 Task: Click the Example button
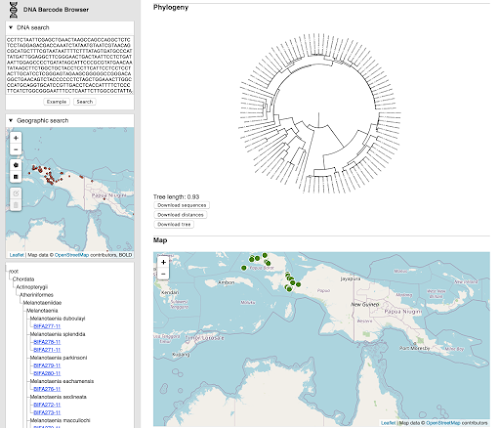56,102
